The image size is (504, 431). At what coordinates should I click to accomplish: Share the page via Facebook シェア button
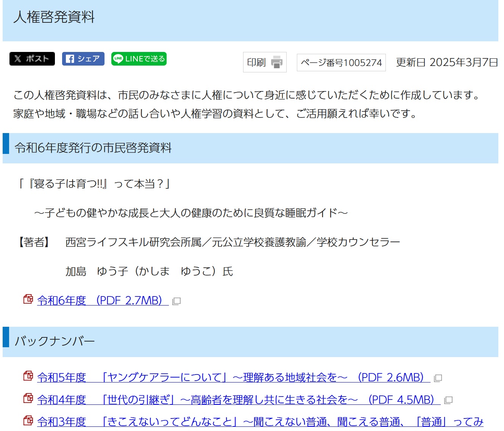click(x=83, y=59)
